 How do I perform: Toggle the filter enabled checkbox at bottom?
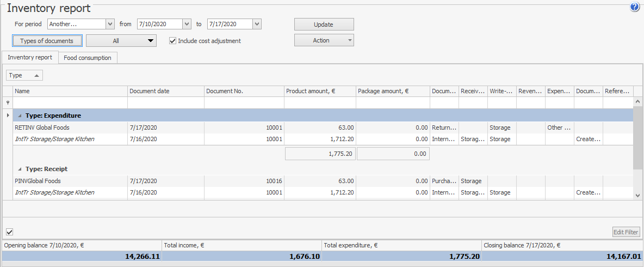point(9,232)
